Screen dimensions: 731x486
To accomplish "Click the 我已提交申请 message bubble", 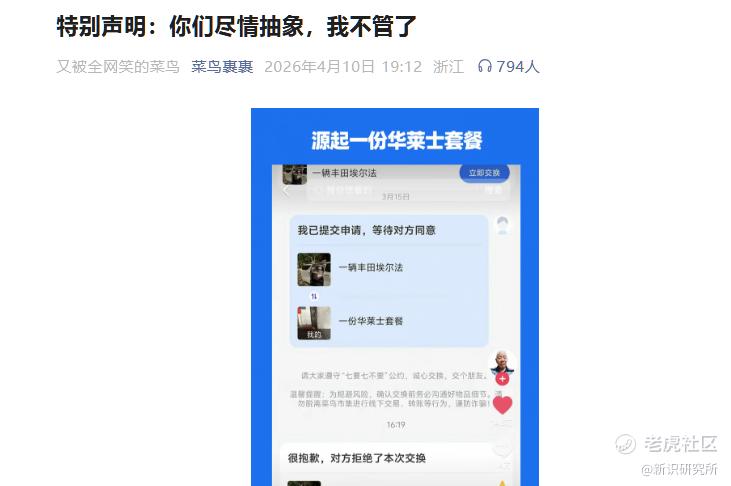I will [x=389, y=281].
